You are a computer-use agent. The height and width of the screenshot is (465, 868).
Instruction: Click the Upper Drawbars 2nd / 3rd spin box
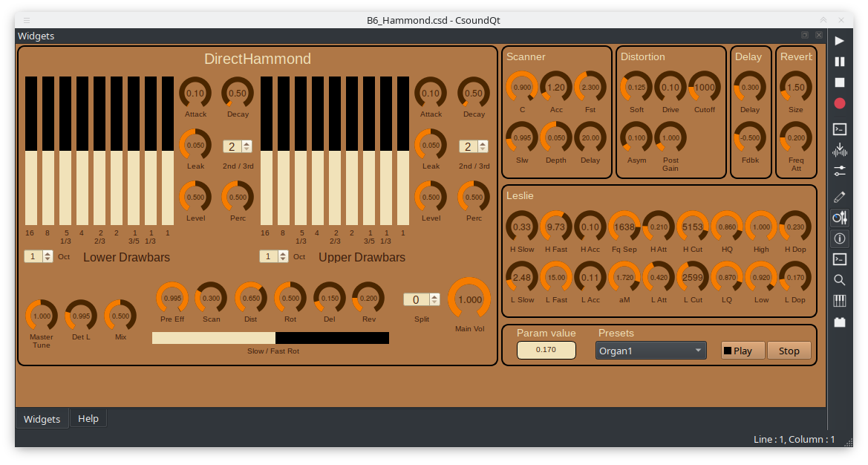pyautogui.click(x=473, y=146)
